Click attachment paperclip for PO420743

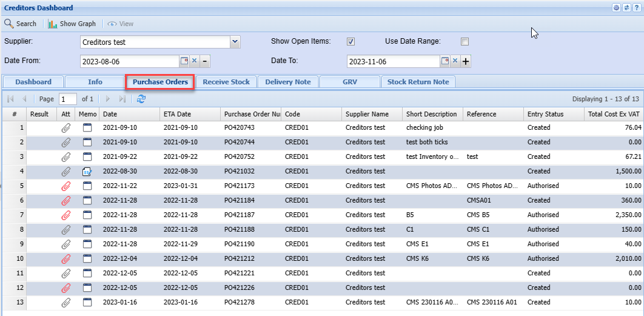66,127
